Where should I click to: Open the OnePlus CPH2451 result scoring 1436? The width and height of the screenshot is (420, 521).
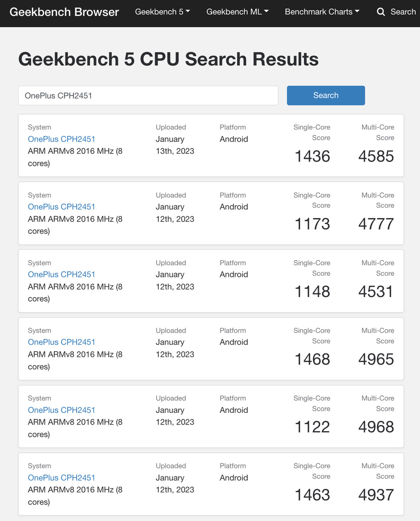point(61,139)
